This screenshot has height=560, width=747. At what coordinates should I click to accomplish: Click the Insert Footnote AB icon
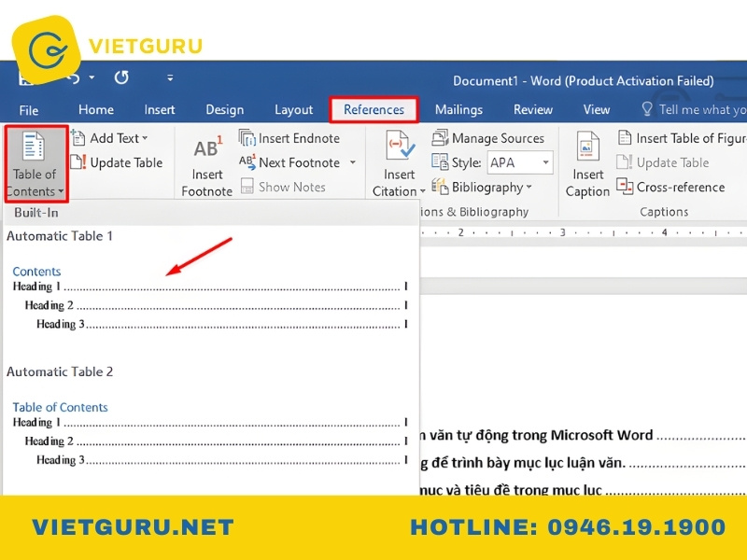(x=207, y=147)
